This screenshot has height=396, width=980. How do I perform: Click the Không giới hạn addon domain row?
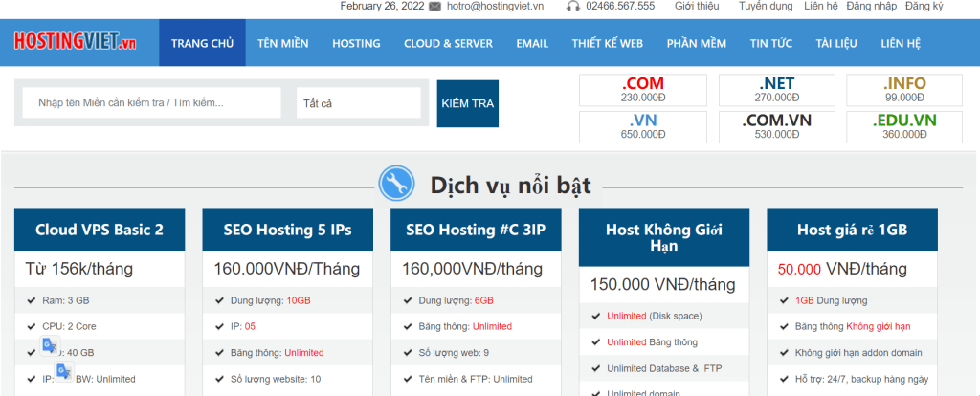[x=852, y=352]
